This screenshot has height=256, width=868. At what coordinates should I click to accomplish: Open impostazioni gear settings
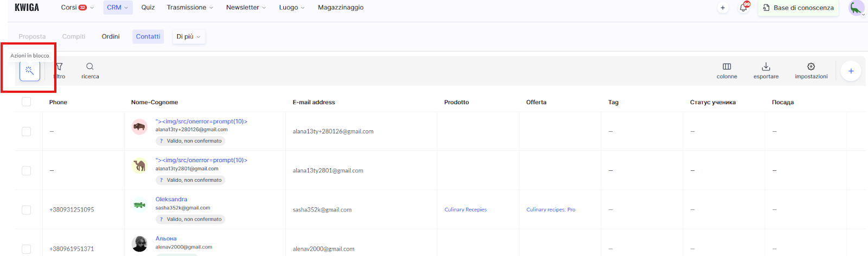(810, 71)
